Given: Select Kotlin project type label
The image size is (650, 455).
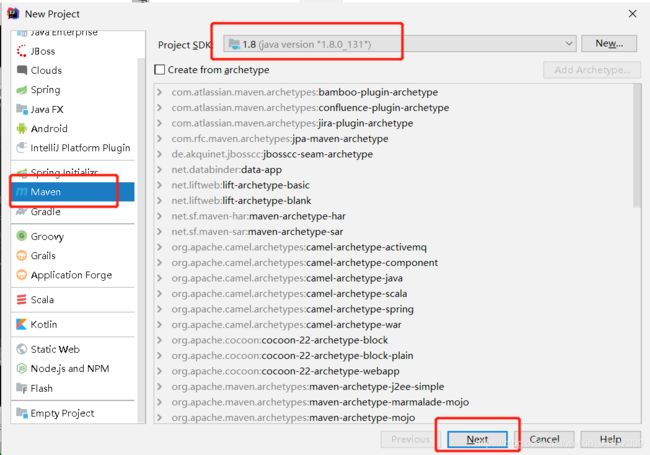Looking at the screenshot, I should (x=44, y=324).
